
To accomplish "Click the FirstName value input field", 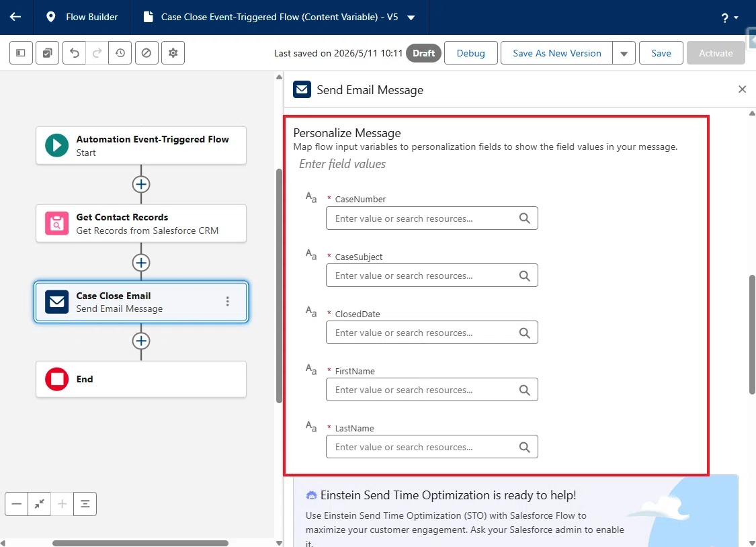I will coord(432,390).
